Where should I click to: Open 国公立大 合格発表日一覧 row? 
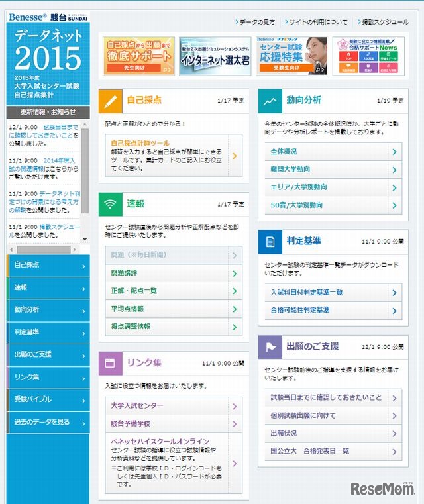(x=333, y=451)
